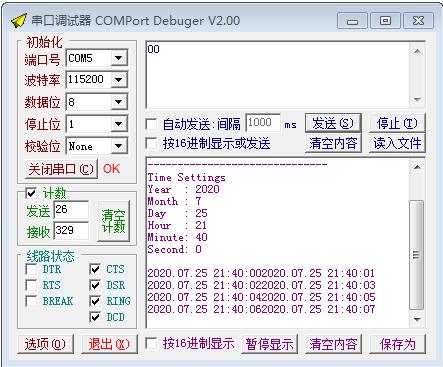Open the 校验位 None dropdown
The height and width of the screenshot is (367, 443).
click(118, 146)
